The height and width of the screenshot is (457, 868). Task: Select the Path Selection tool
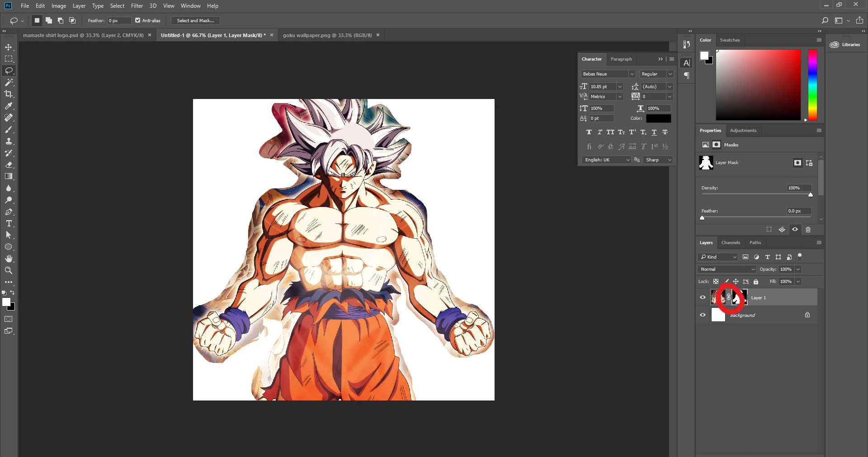click(9, 235)
